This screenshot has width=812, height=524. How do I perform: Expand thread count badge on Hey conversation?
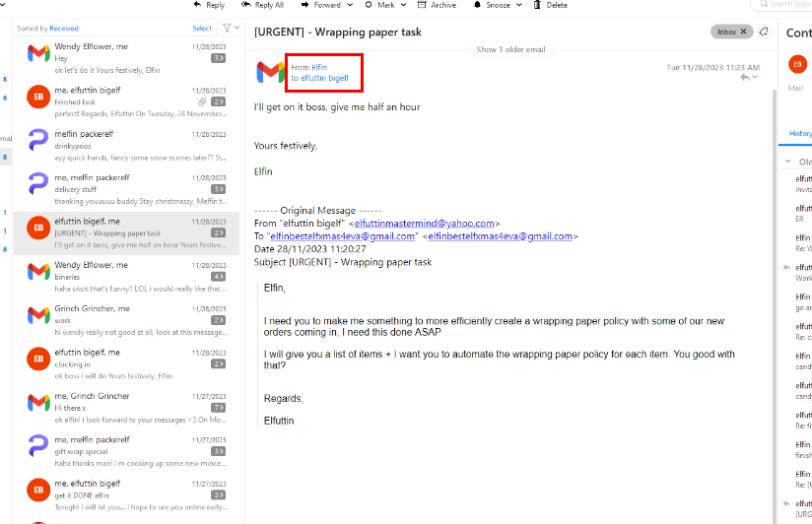218,58
